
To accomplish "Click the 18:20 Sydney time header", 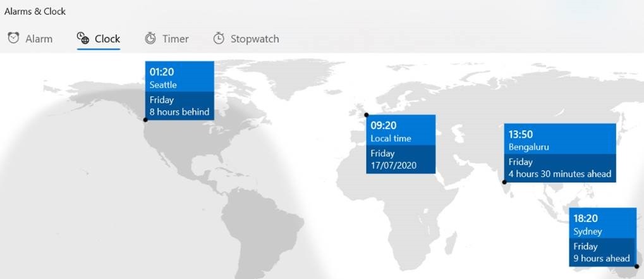I will [x=602, y=223].
